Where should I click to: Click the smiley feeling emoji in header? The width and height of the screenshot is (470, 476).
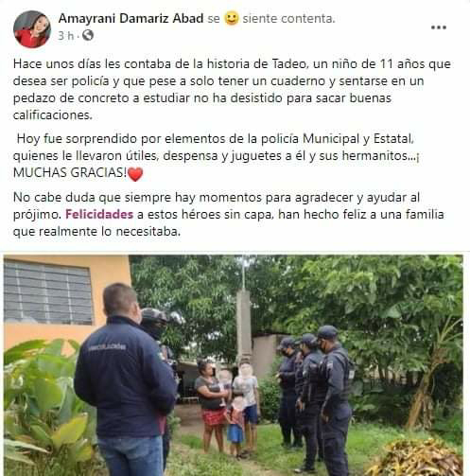click(x=231, y=18)
